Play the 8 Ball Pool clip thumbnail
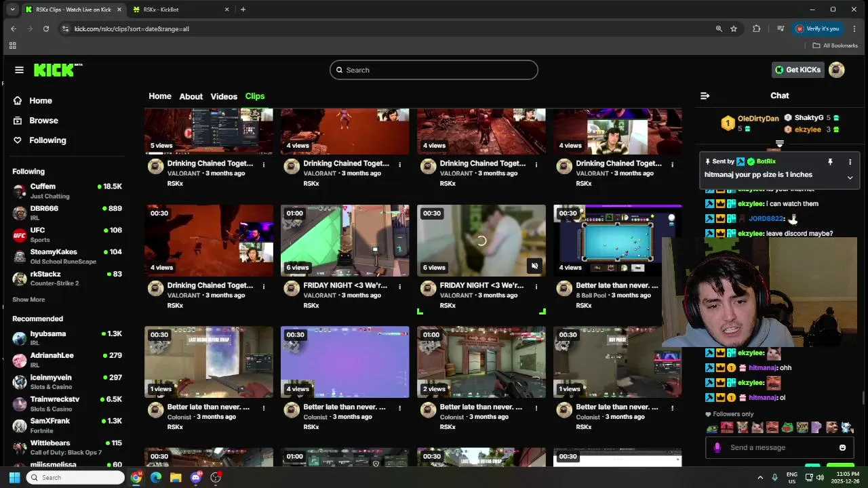 [617, 241]
